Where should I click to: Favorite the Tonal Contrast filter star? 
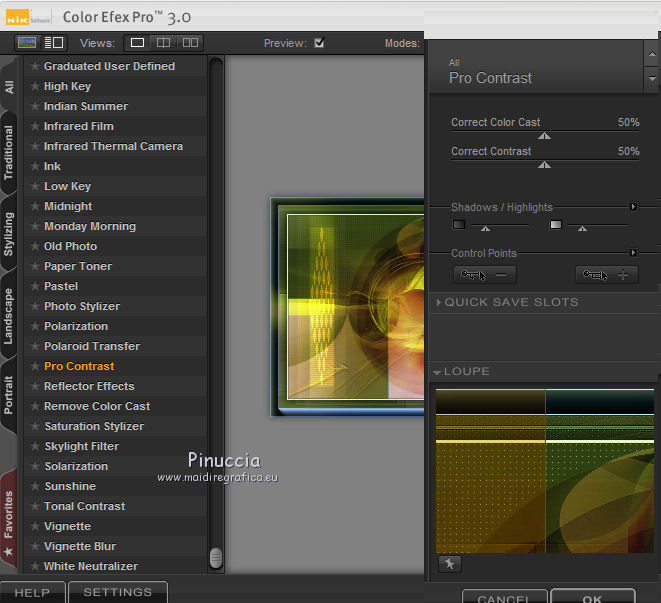[x=35, y=506]
